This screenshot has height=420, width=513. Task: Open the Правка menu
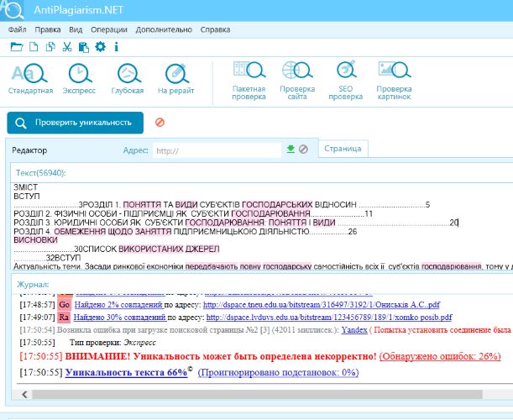48,29
